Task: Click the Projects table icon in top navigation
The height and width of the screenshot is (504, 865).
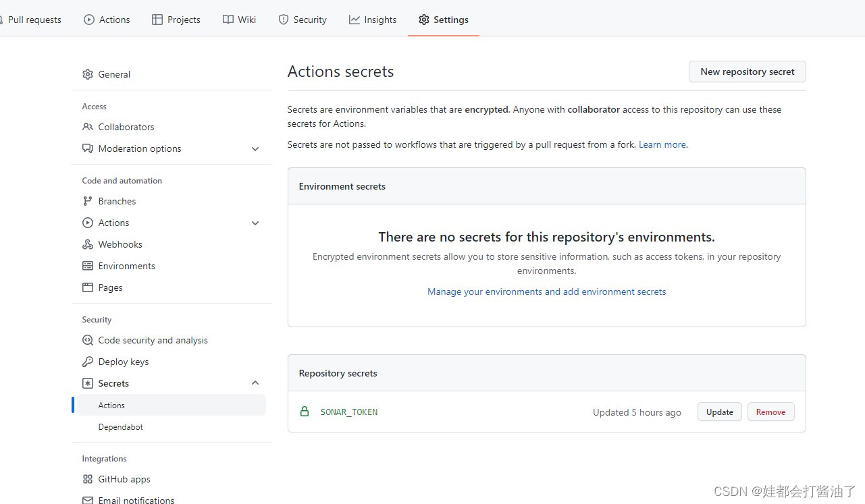Action: [157, 20]
